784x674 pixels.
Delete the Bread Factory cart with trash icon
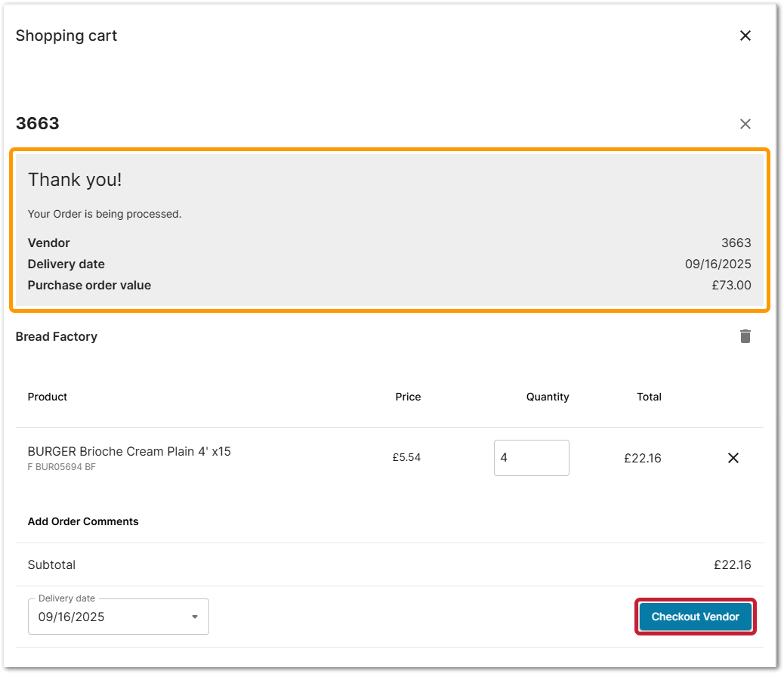tap(745, 336)
